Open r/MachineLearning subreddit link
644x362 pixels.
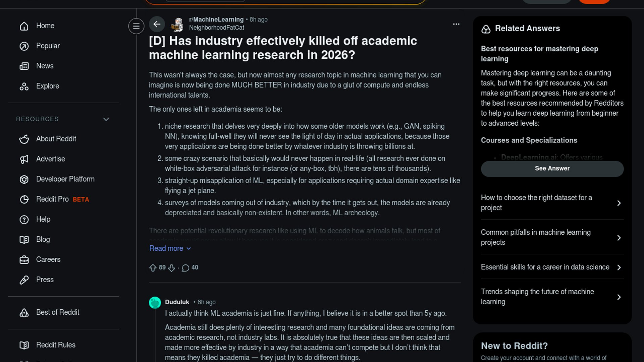[x=216, y=19]
